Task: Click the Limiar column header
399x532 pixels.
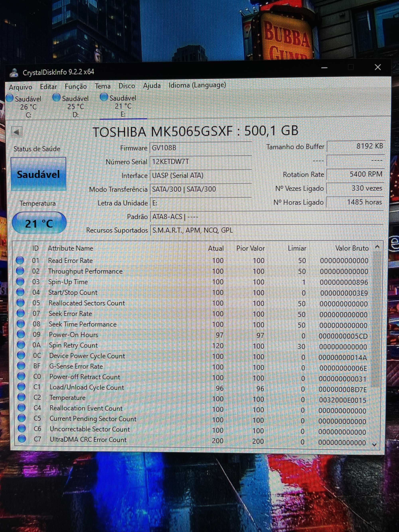Action: point(297,248)
